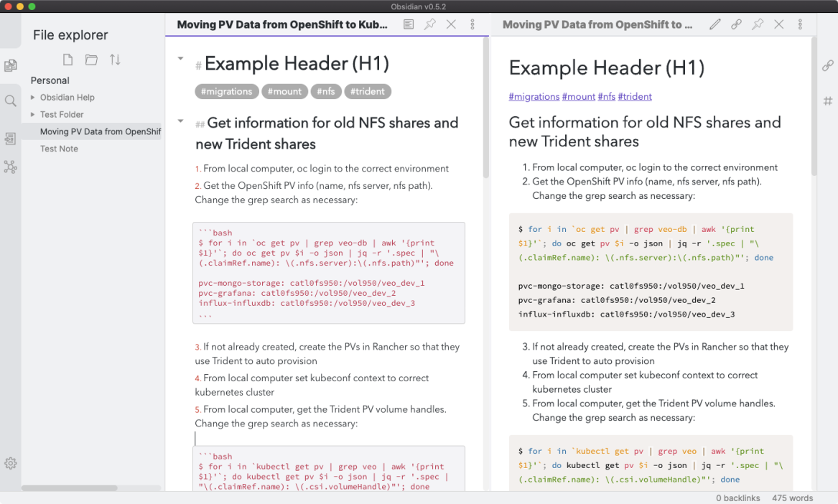Open graph view from the ribbon
Image resolution: width=838 pixels, height=504 pixels.
coord(10,167)
